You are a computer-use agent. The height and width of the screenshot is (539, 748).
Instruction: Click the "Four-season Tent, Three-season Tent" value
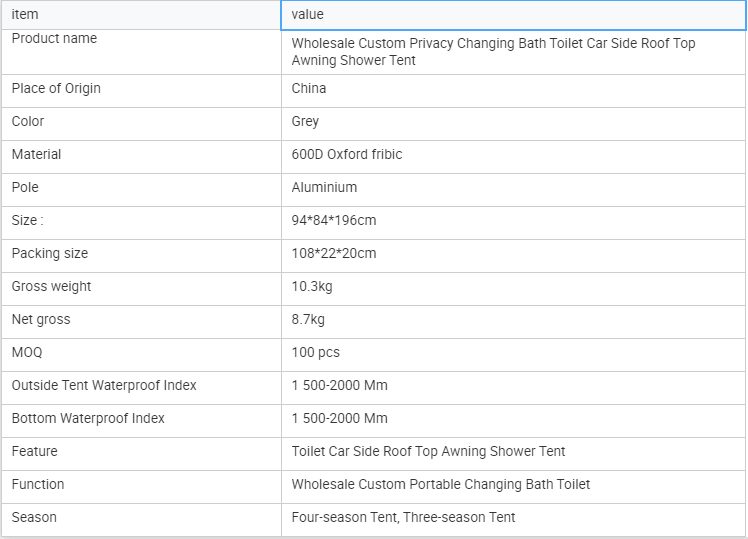coord(404,517)
